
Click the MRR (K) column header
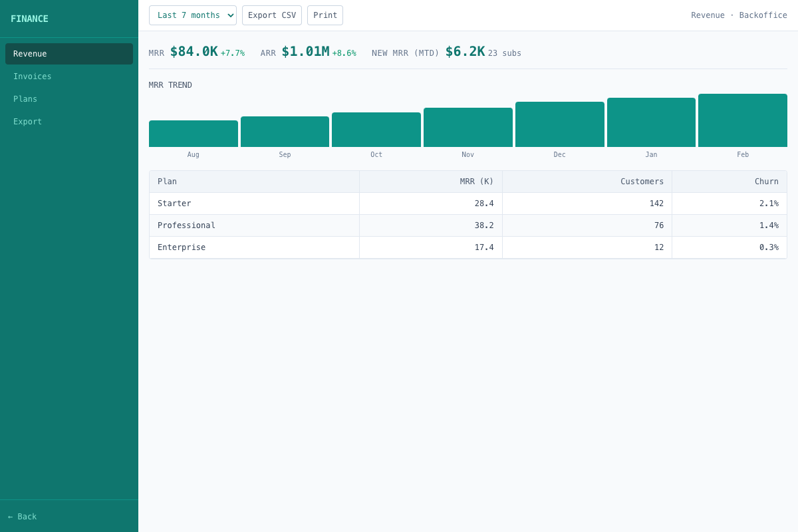click(476, 181)
